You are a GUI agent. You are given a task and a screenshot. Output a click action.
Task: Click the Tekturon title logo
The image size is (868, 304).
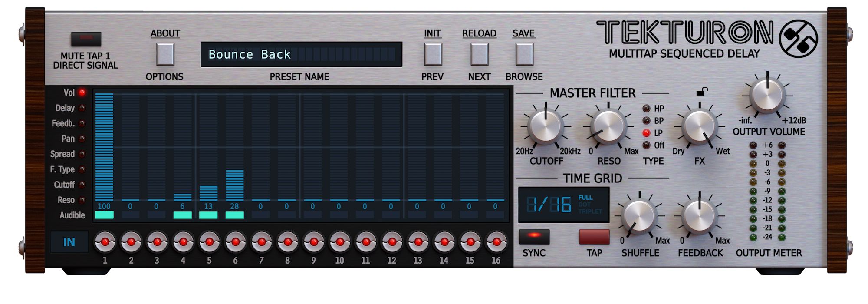click(685, 32)
